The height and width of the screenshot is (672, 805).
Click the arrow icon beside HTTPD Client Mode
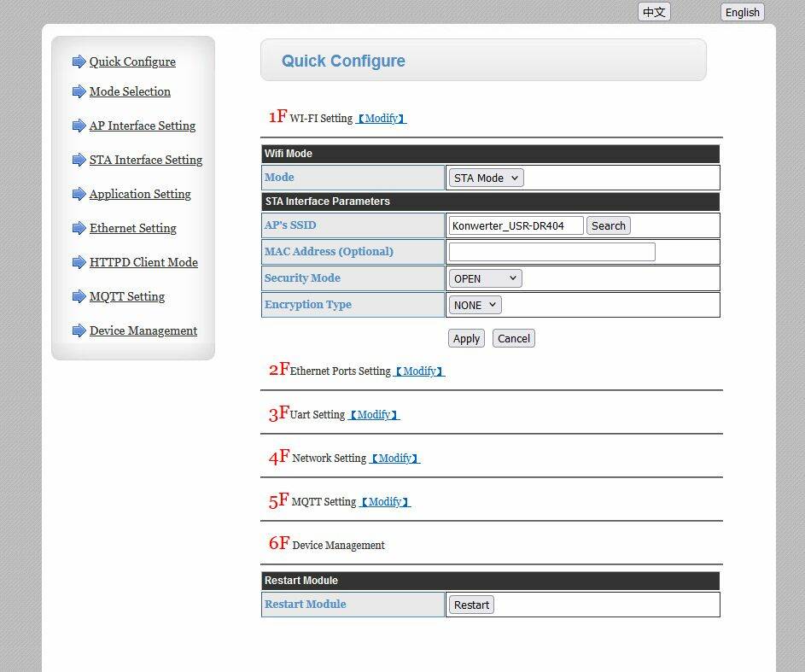[79, 262]
